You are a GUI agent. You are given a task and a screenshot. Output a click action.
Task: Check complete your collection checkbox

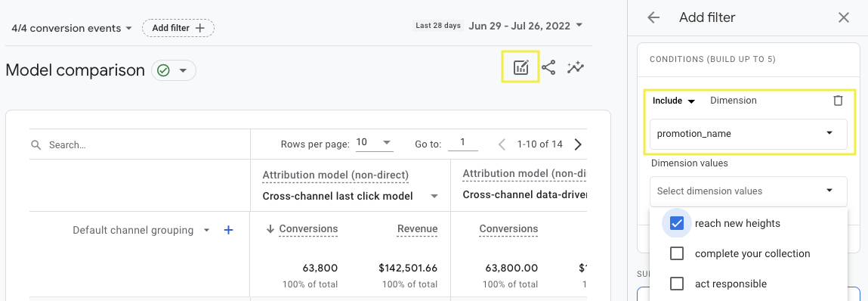(x=676, y=253)
